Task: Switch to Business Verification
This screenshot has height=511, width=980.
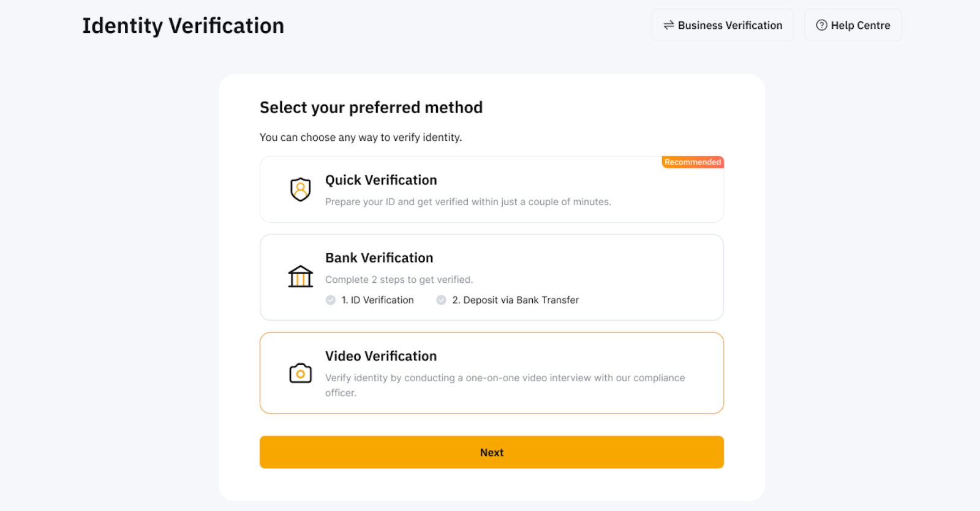Action: point(729,25)
